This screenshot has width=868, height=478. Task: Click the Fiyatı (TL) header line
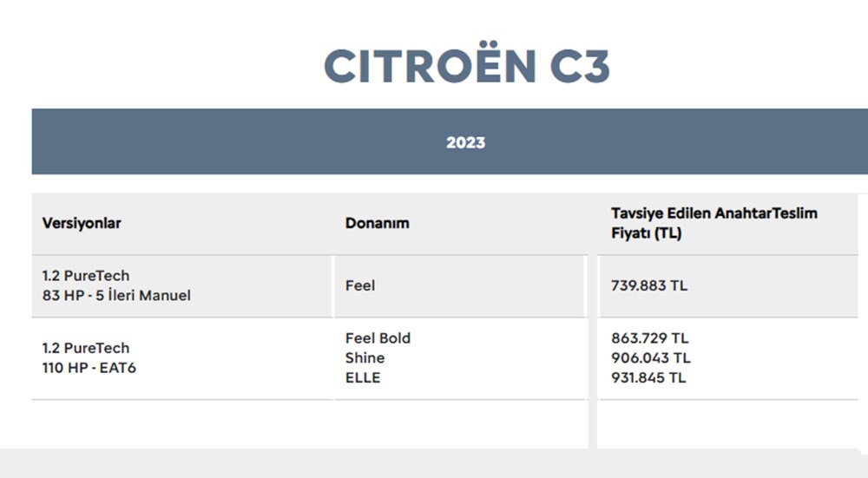[646, 234]
